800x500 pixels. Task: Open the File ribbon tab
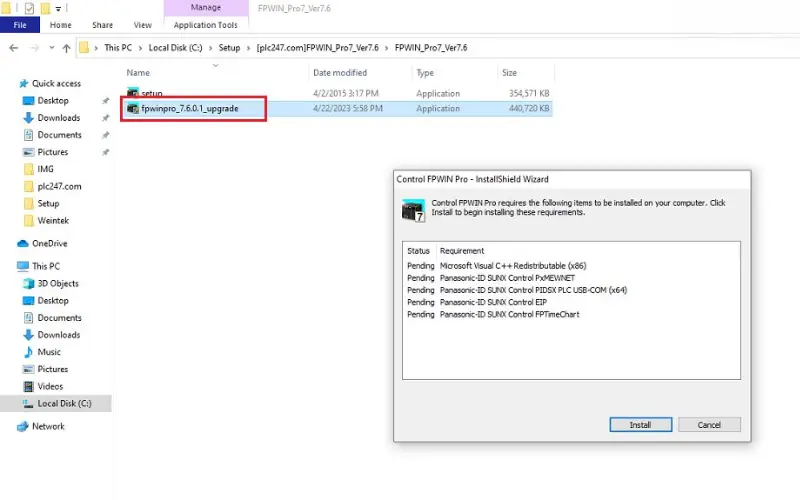coord(20,25)
